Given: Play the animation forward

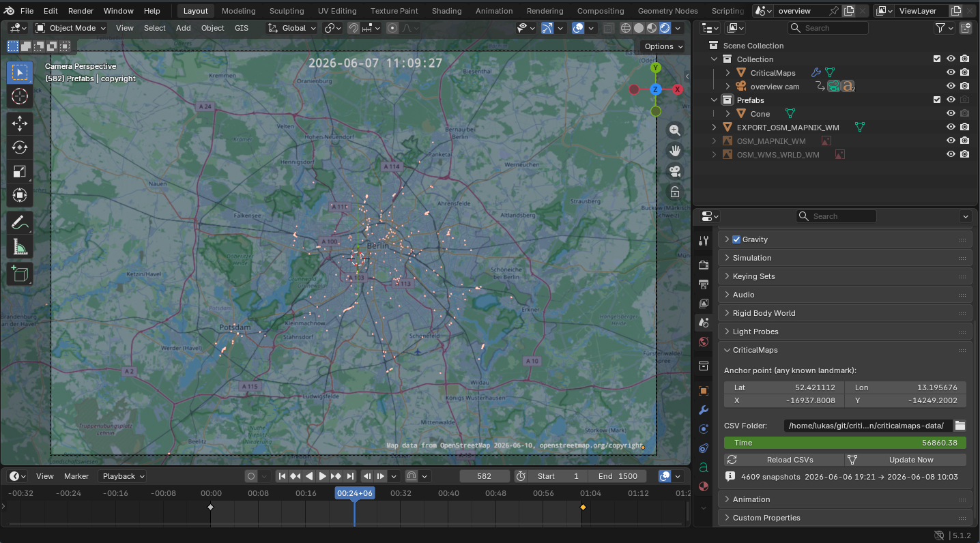Looking at the screenshot, I should tap(323, 476).
